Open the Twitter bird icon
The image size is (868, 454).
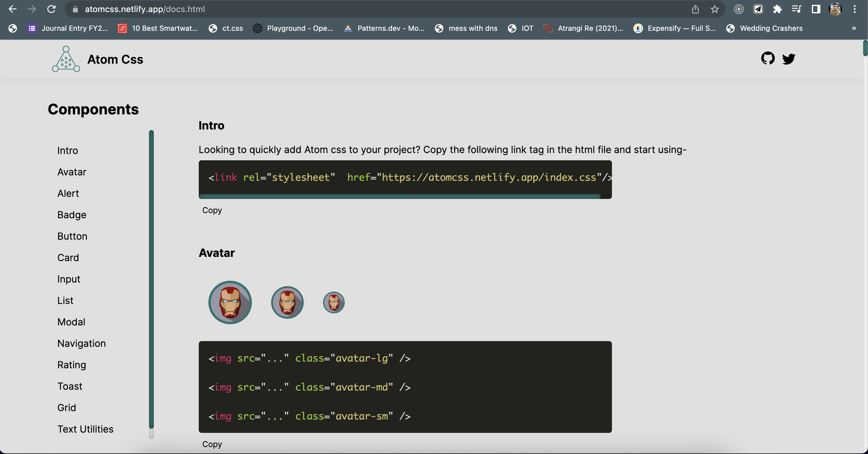pos(788,59)
